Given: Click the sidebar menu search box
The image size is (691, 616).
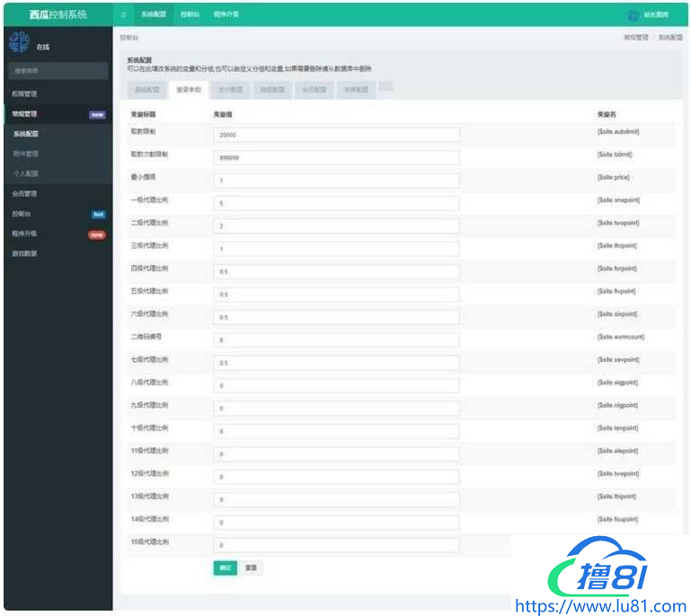Looking at the screenshot, I should 58,70.
